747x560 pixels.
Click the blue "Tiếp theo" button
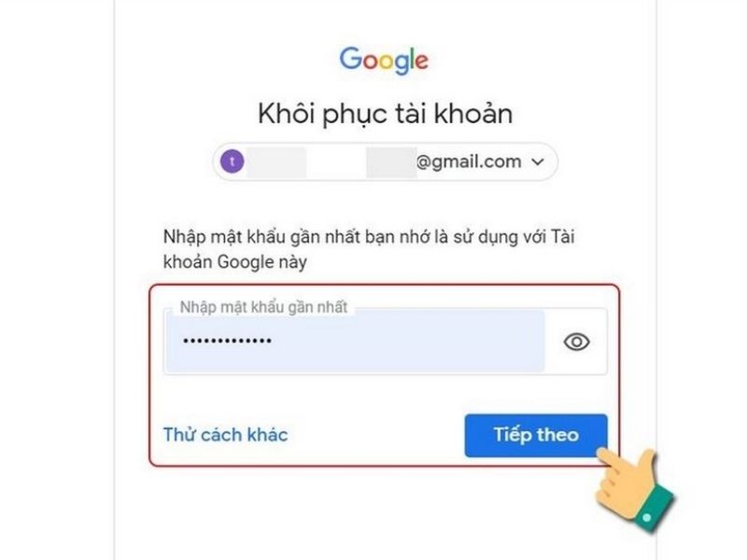pos(536,435)
